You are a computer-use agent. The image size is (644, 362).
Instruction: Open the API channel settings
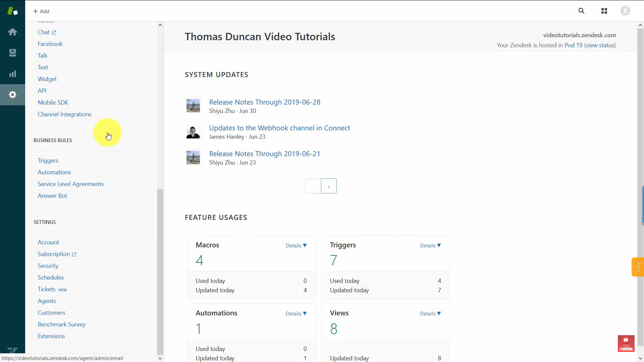42,91
